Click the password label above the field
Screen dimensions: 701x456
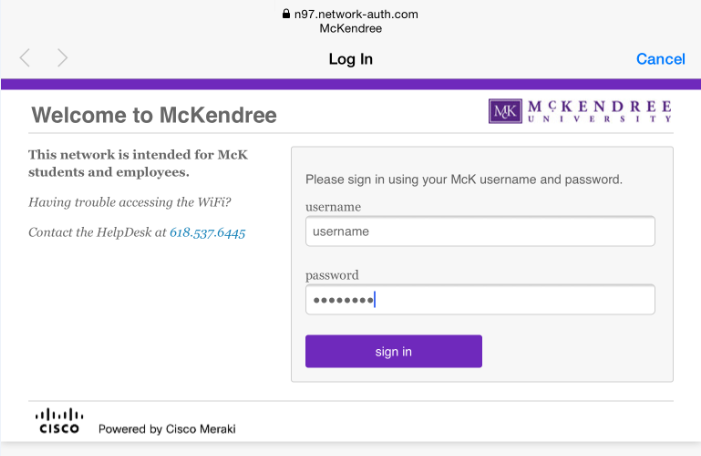pos(332,275)
